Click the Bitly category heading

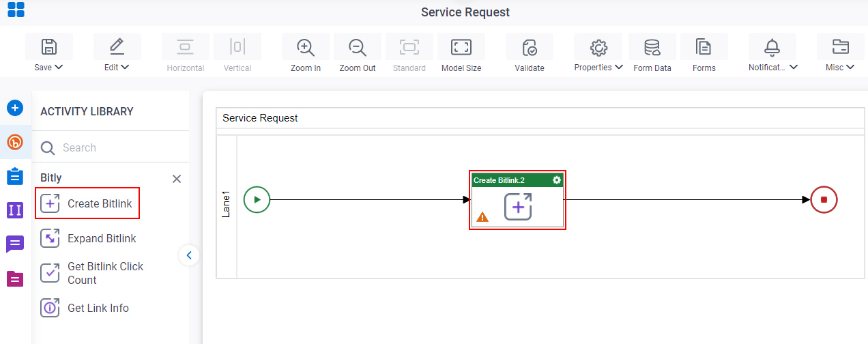(51, 178)
